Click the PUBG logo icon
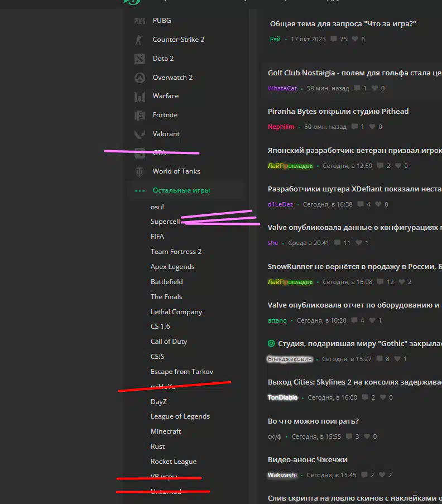 point(140,21)
